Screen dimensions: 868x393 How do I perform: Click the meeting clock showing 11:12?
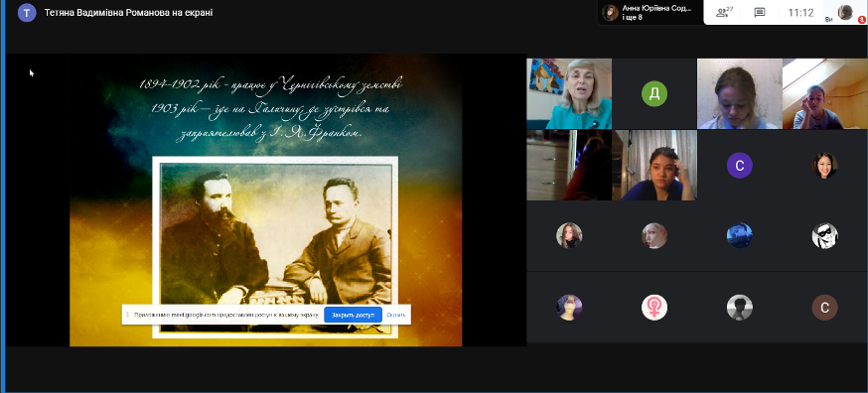click(x=800, y=12)
